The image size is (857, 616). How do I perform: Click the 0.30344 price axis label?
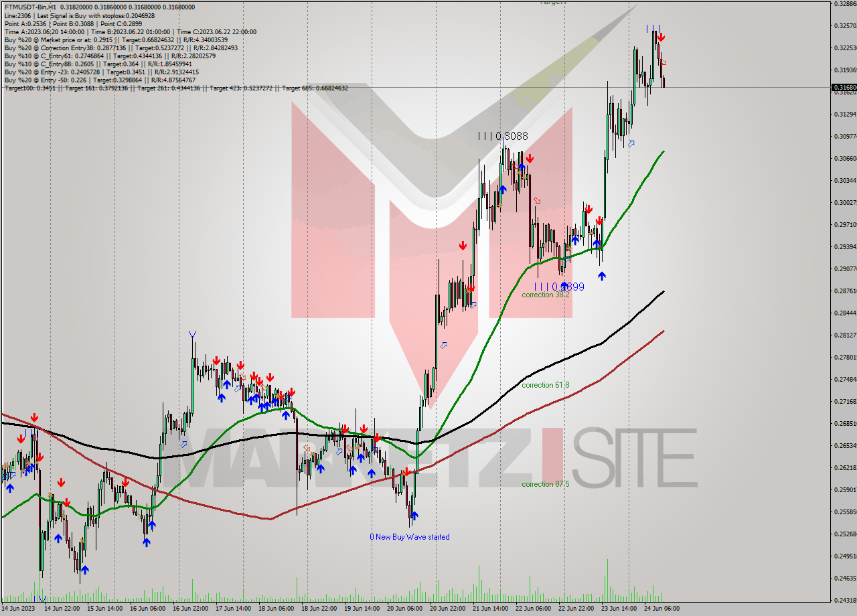[844, 180]
